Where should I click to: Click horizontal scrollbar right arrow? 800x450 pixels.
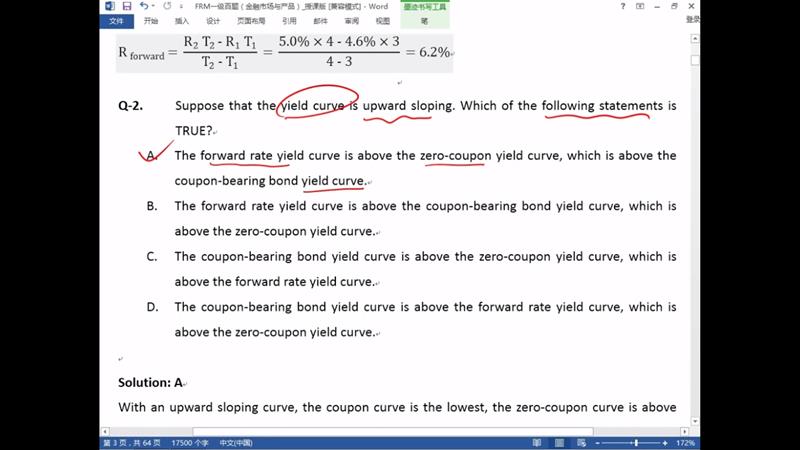click(x=685, y=432)
